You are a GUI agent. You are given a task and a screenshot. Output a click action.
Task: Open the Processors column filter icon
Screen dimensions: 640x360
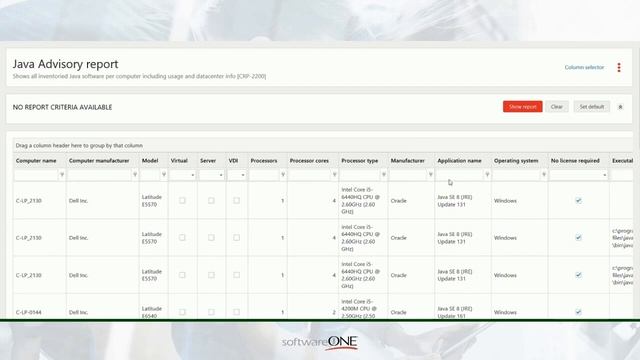[x=283, y=175]
